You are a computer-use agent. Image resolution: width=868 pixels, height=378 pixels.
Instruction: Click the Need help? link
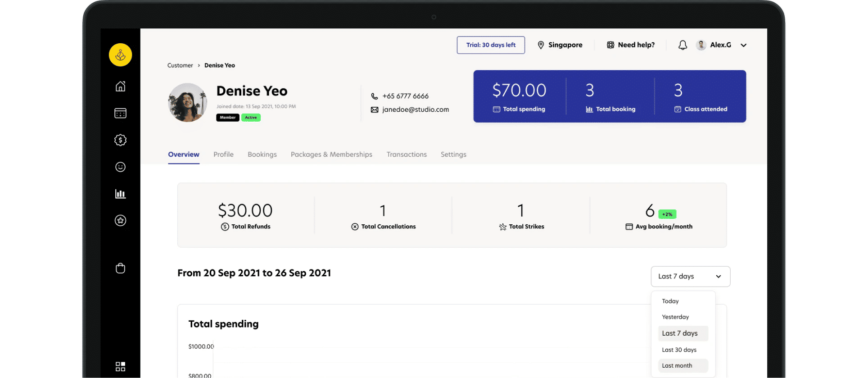[x=631, y=45]
